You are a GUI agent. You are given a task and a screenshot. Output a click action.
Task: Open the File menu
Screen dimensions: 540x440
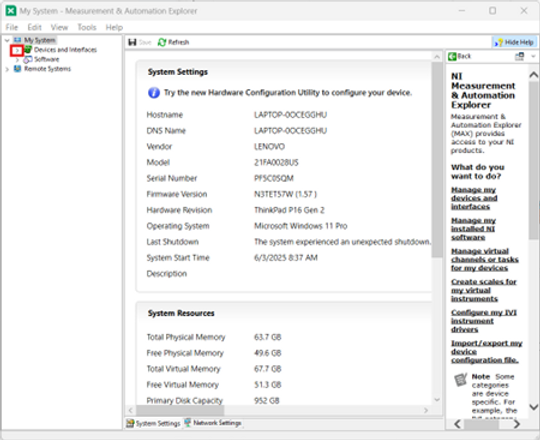click(12, 27)
